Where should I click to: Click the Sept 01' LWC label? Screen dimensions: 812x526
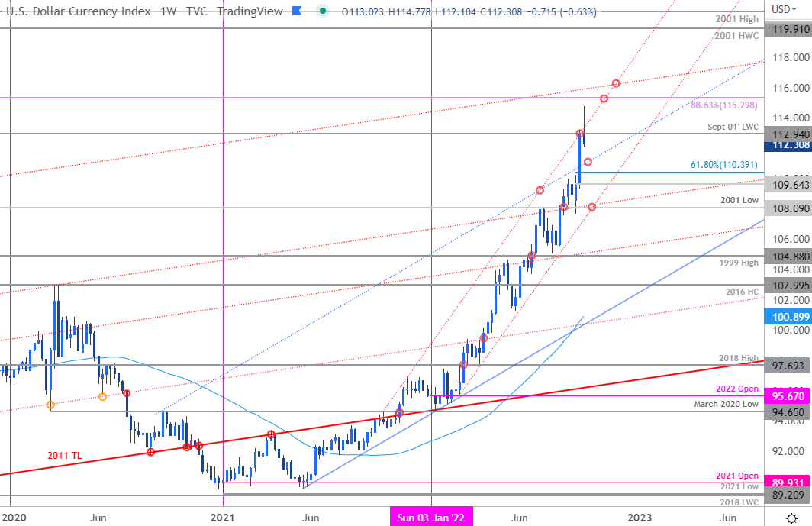tap(733, 127)
